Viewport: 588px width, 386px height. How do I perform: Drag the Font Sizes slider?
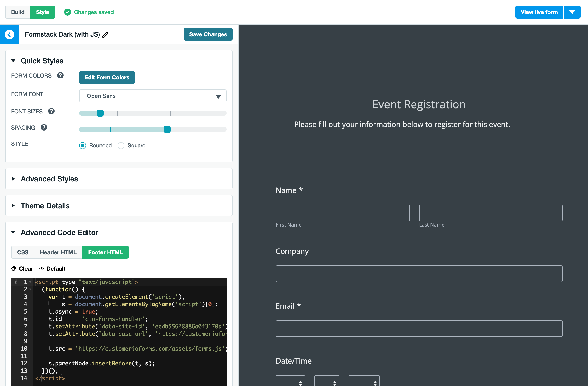pos(100,112)
